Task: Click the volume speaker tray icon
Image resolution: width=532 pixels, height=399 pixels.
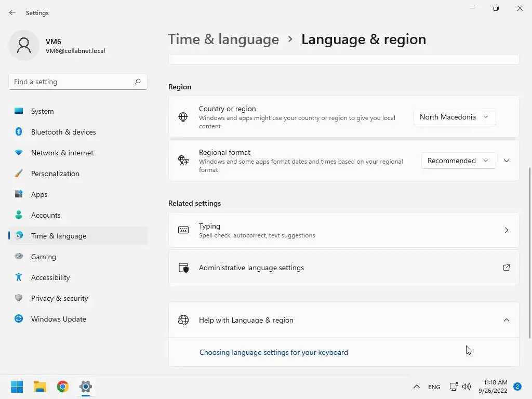Action: click(x=467, y=387)
